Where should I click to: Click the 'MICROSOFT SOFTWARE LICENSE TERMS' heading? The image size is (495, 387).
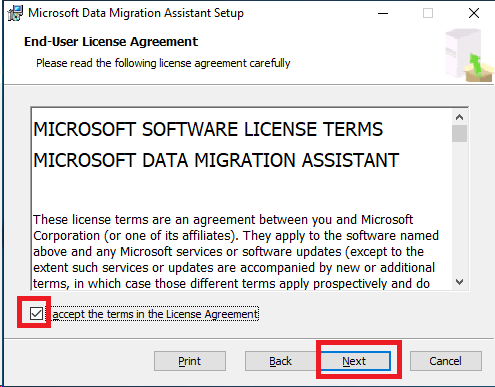[x=208, y=129]
